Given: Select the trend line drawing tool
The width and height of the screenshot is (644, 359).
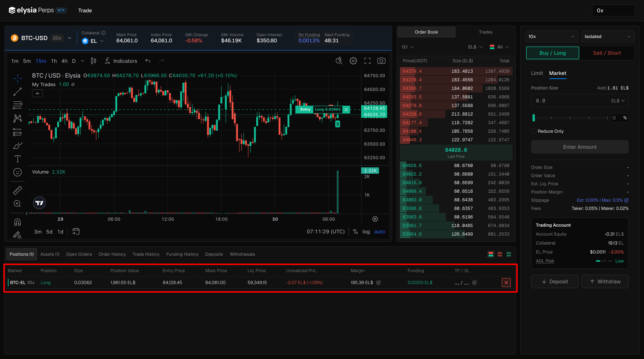Looking at the screenshot, I should tap(18, 92).
